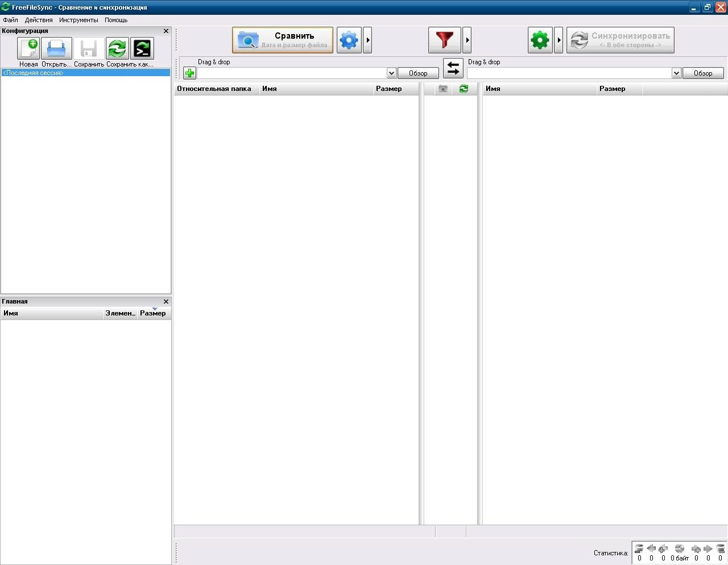Browse for right folder with Обзор button

coord(703,73)
